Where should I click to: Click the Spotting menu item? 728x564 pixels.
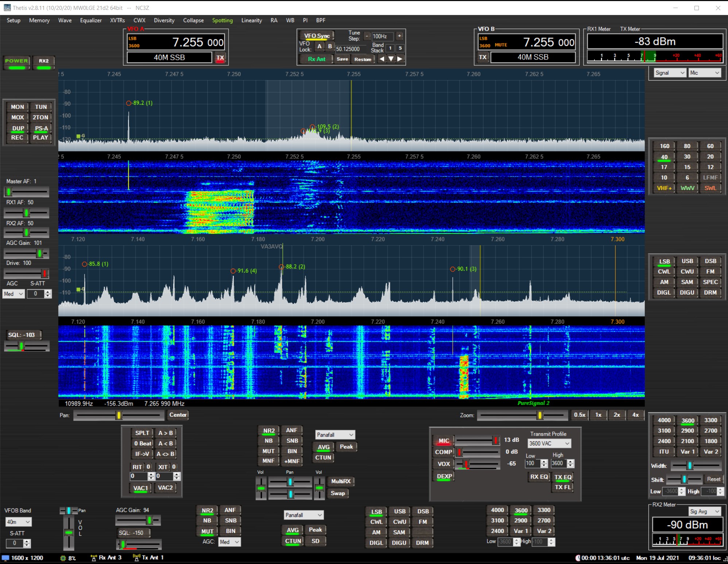[222, 20]
